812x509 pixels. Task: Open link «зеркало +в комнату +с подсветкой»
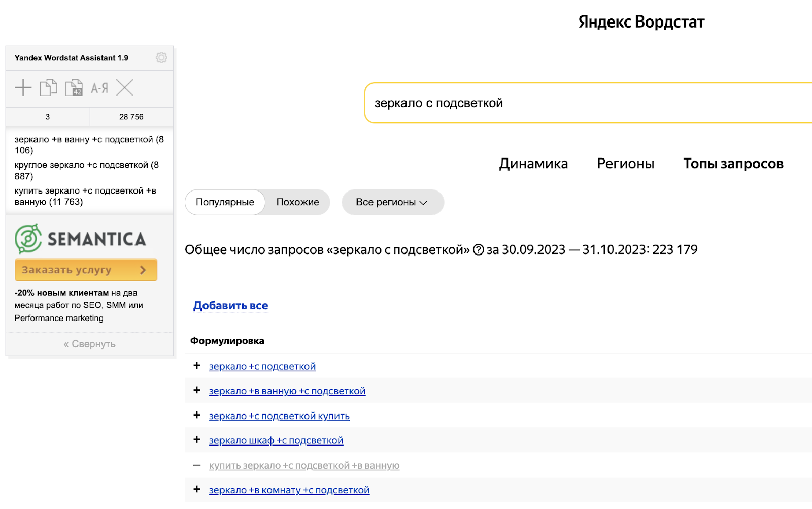click(x=289, y=490)
